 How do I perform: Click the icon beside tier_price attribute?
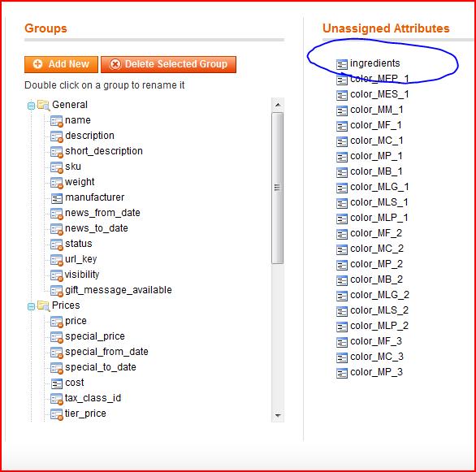tap(57, 414)
